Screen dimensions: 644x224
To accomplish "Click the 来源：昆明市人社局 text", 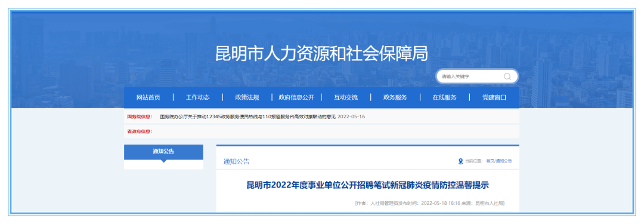I will click(x=483, y=204).
